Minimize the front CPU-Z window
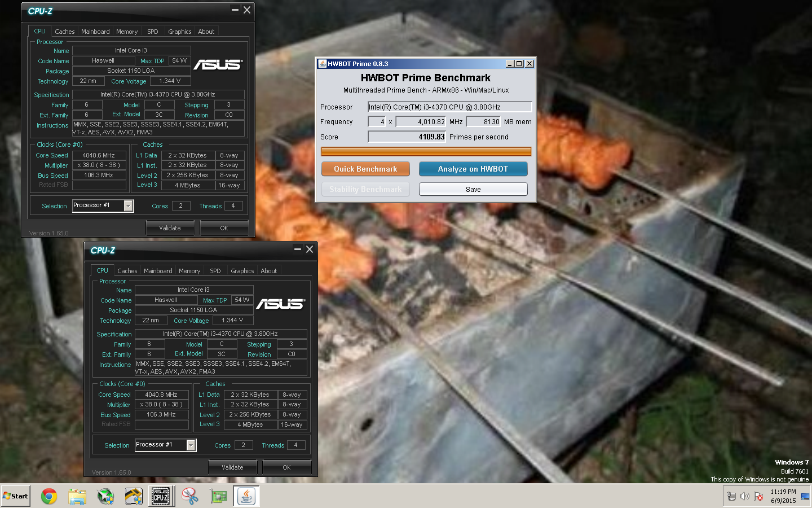Viewport: 812px width, 508px height. [x=297, y=249]
